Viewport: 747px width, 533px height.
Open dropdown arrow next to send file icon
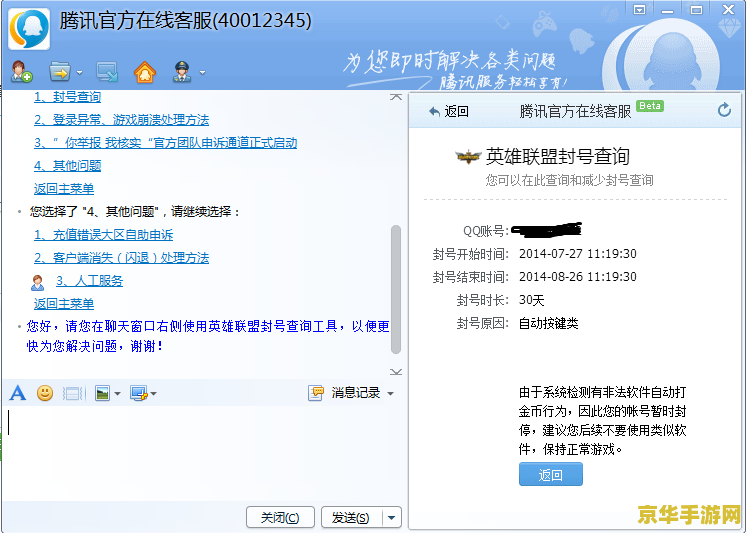pos(80,73)
